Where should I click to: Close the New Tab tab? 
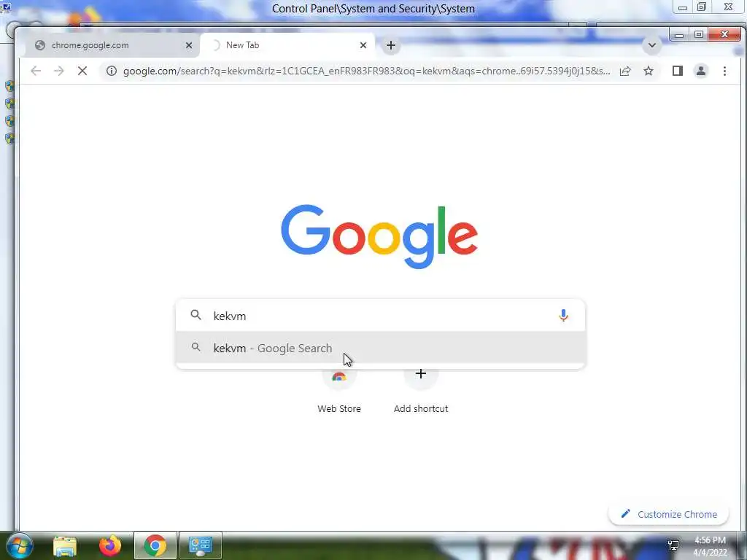[x=363, y=45]
